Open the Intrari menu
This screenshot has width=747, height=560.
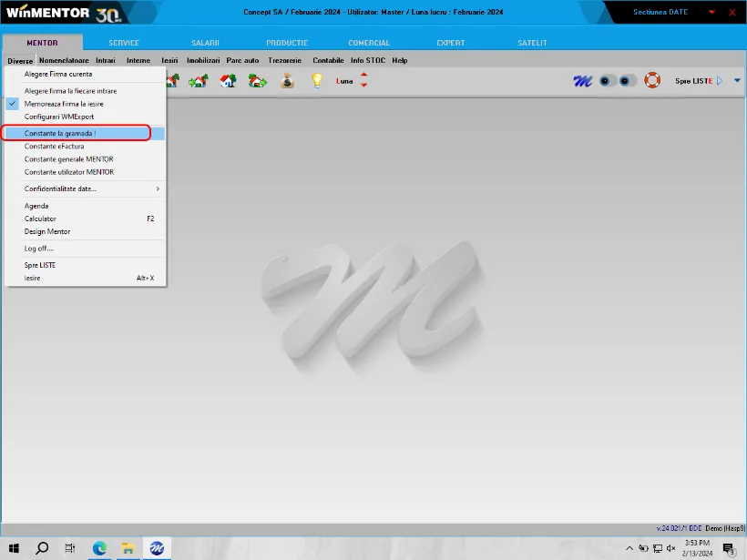(x=106, y=60)
